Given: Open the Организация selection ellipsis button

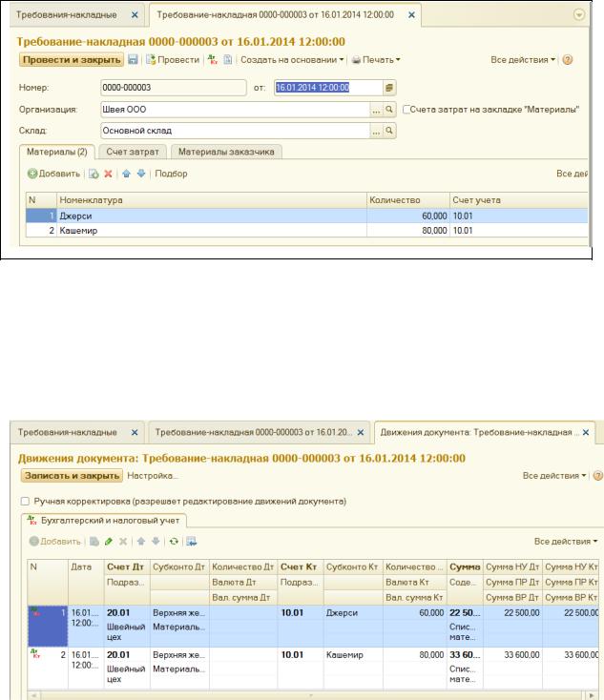Looking at the screenshot, I should coord(376,110).
